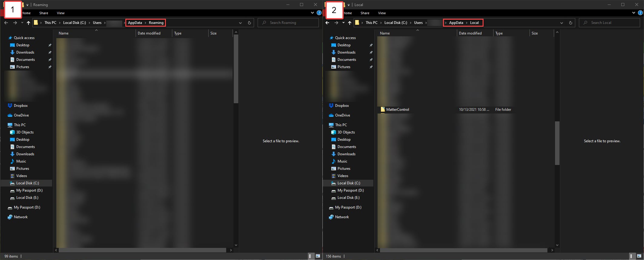Open Help icon in the Local window
644x260 pixels.
click(640, 13)
